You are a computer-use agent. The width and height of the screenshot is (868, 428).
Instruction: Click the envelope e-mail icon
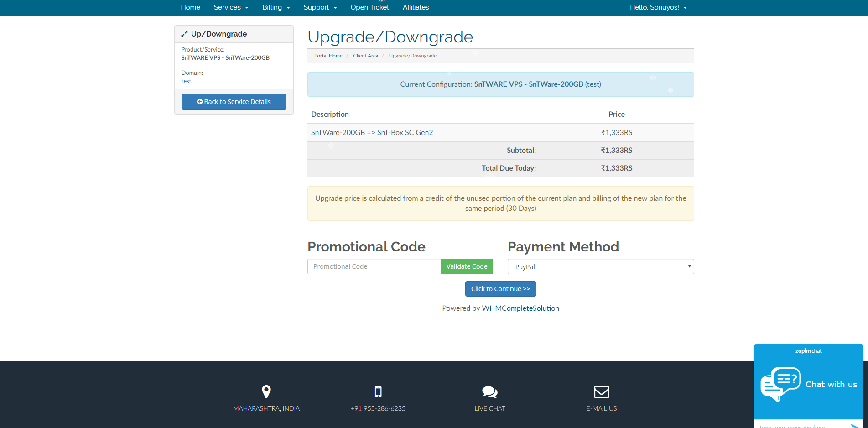602,392
